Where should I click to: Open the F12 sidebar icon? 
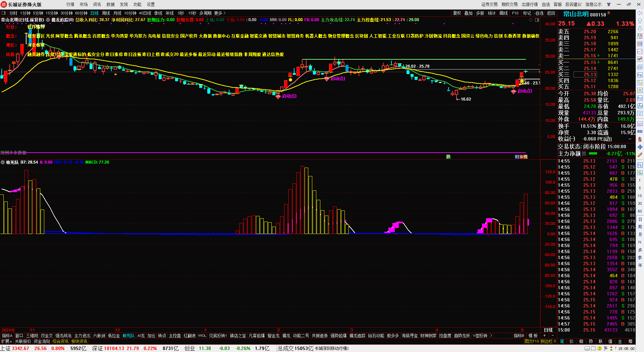(640, 98)
